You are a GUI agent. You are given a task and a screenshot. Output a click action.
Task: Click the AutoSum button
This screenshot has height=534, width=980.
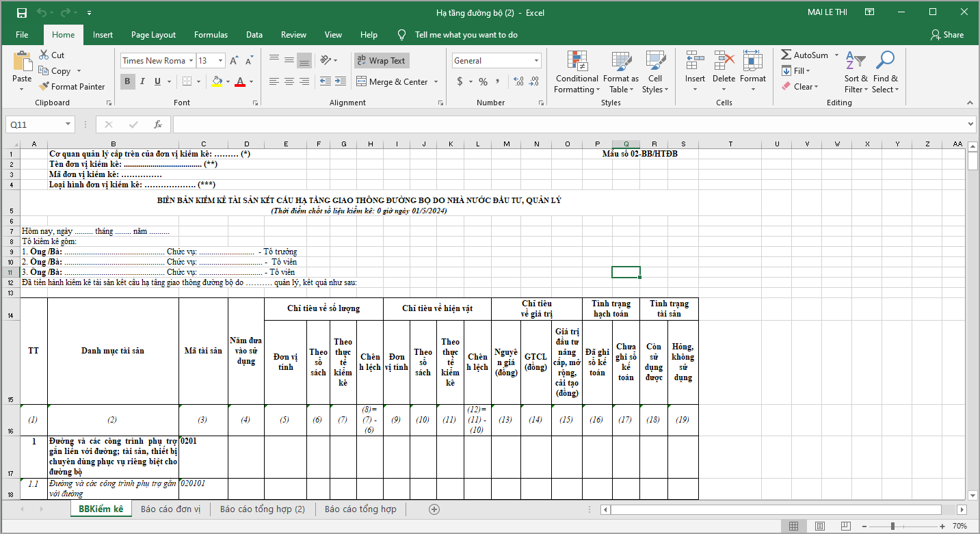[804, 55]
